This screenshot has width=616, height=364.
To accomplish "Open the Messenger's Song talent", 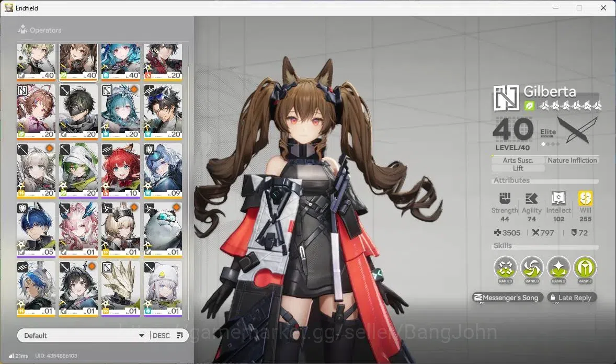I will point(508,298).
